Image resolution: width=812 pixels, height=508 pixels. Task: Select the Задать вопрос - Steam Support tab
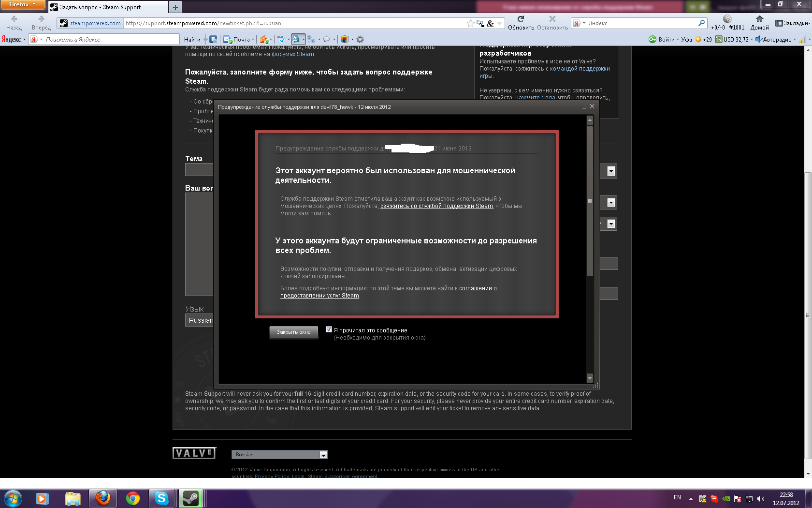[108, 7]
